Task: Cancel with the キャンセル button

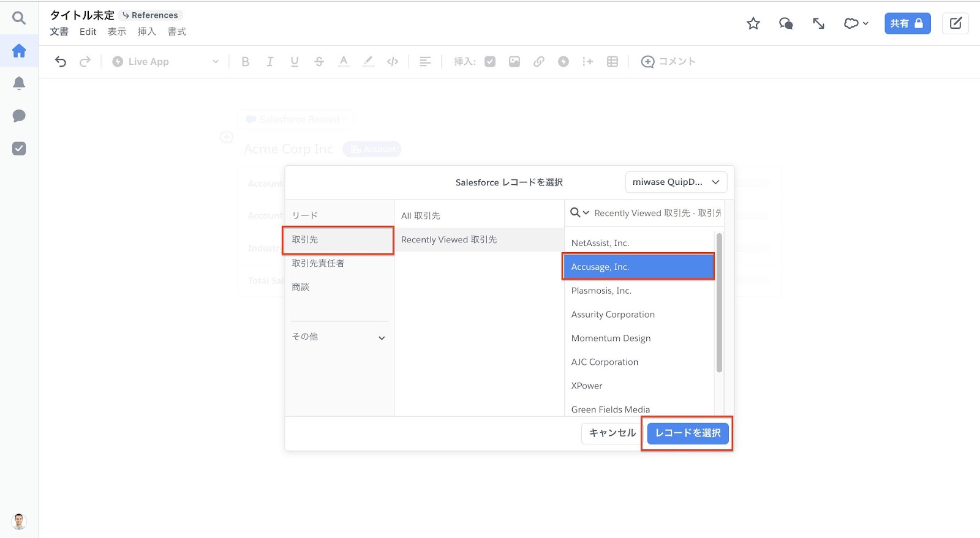Action: click(x=612, y=433)
